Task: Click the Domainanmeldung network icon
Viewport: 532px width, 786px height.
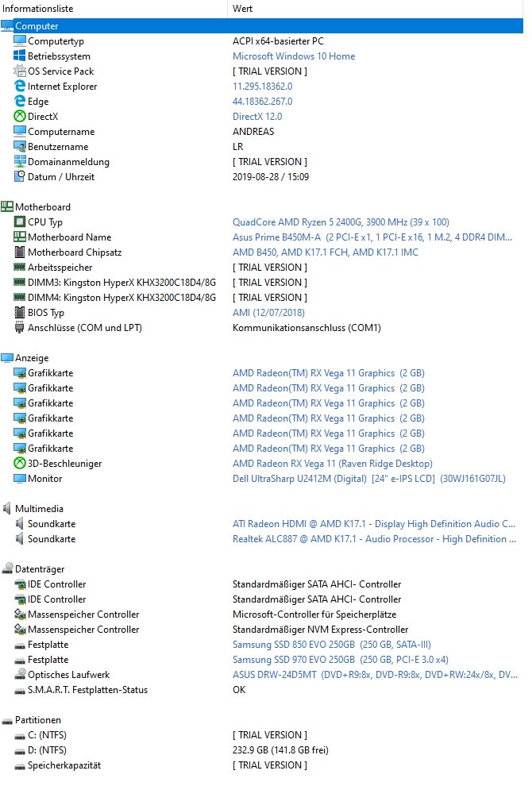Action: [20, 161]
